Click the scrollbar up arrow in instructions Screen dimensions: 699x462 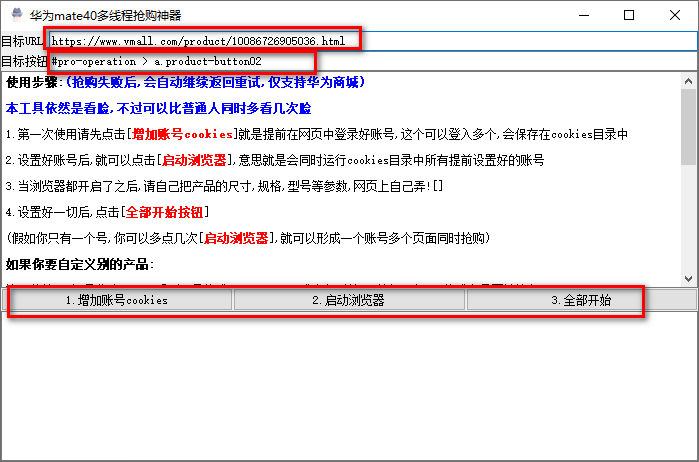688,81
